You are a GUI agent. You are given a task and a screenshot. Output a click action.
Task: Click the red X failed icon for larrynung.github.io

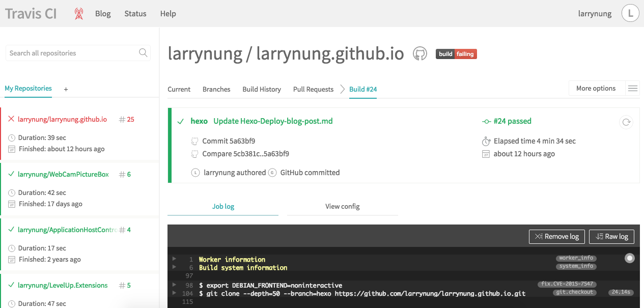(11, 119)
